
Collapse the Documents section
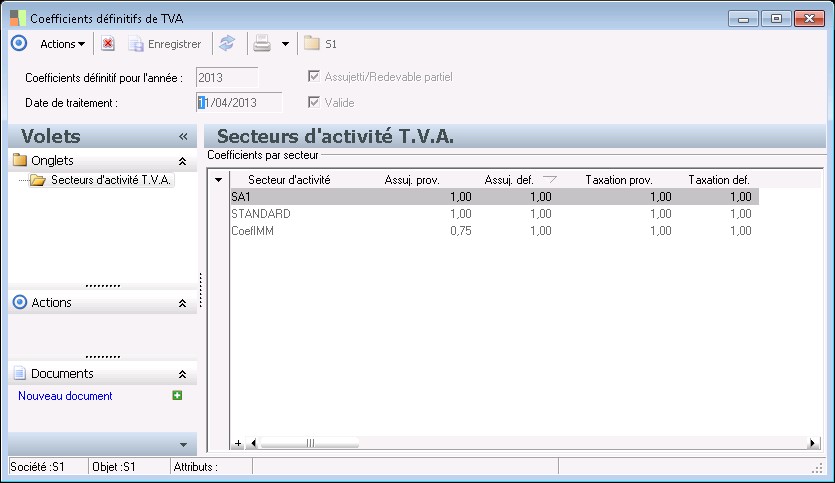[x=182, y=374]
